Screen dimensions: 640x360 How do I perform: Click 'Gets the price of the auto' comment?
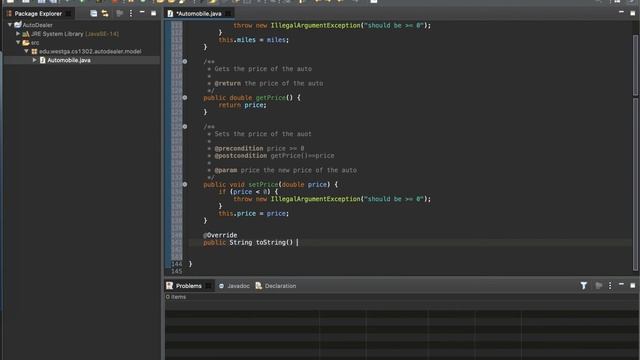pyautogui.click(x=263, y=69)
